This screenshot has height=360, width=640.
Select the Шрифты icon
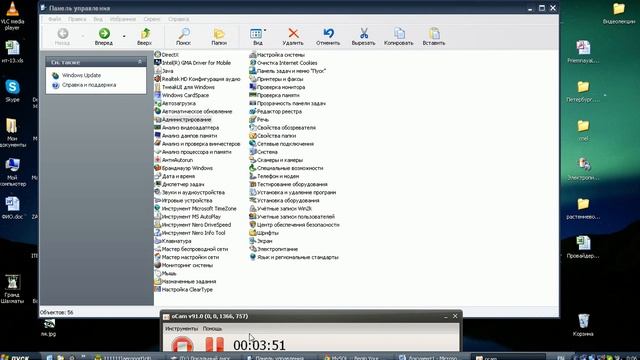pyautogui.click(x=253, y=233)
